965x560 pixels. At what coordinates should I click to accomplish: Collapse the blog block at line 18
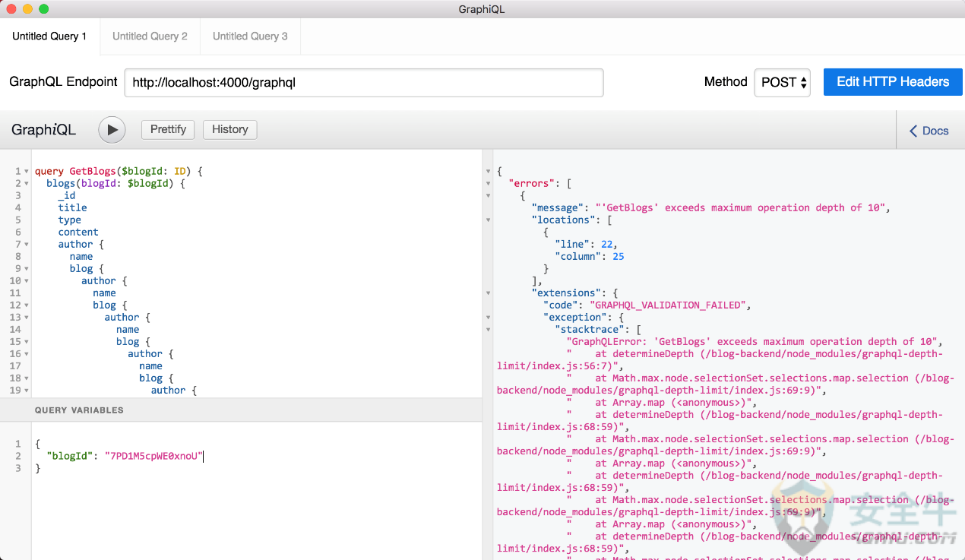click(x=27, y=378)
